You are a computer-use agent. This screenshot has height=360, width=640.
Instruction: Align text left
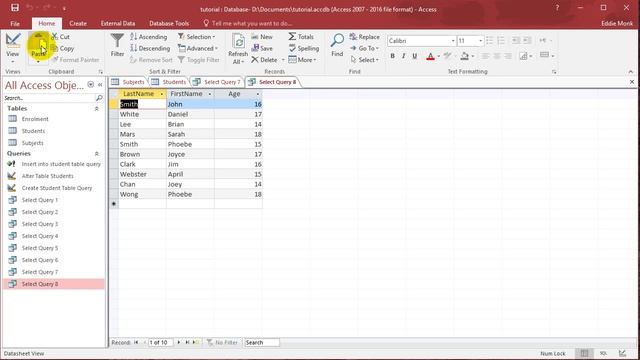(x=485, y=56)
